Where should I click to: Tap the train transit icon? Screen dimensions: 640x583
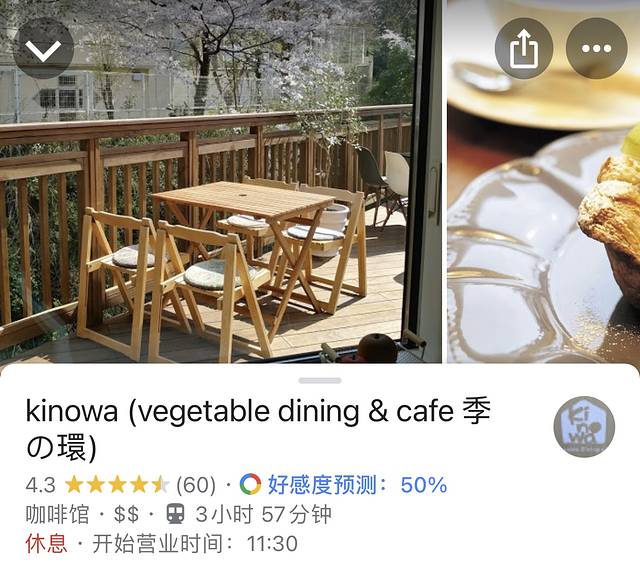tap(176, 514)
